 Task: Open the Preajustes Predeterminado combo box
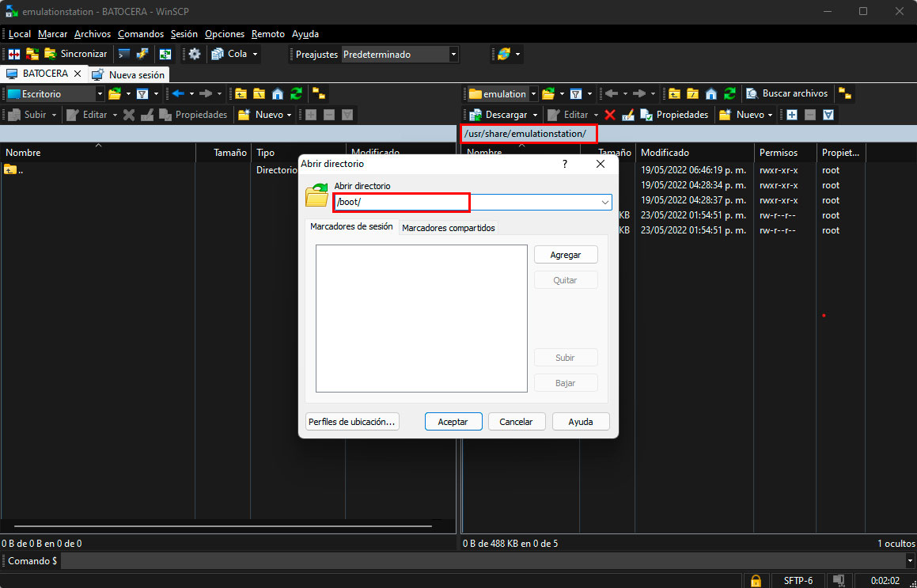pos(400,55)
